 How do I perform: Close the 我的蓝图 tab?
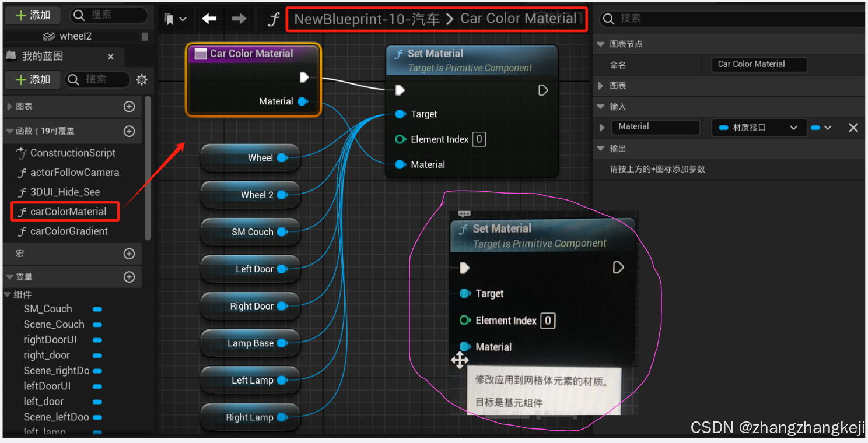click(111, 57)
